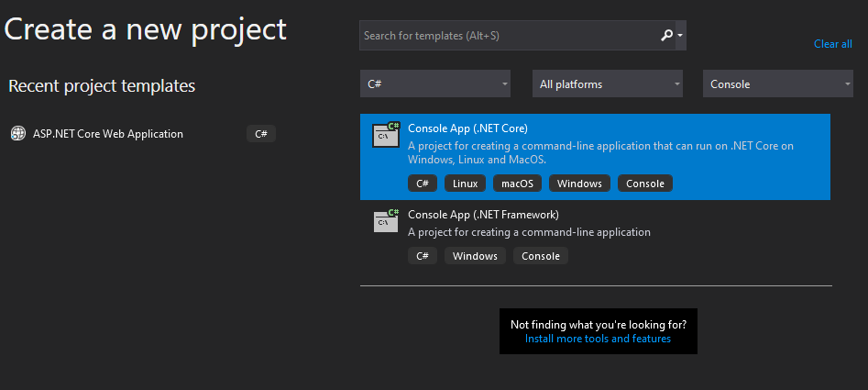This screenshot has height=390, width=868.
Task: Select recent ASP.NET Core Web Application template
Action: click(143, 134)
